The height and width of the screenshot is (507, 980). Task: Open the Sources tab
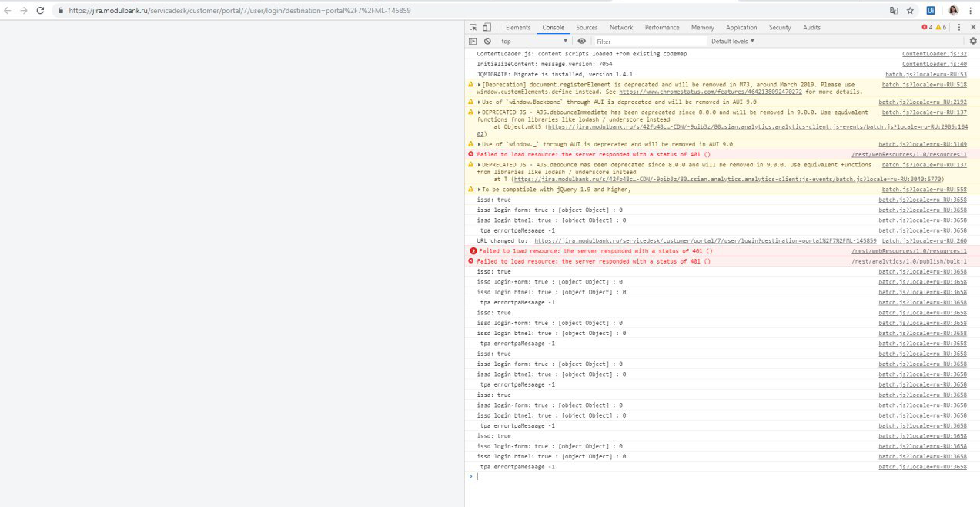click(587, 27)
